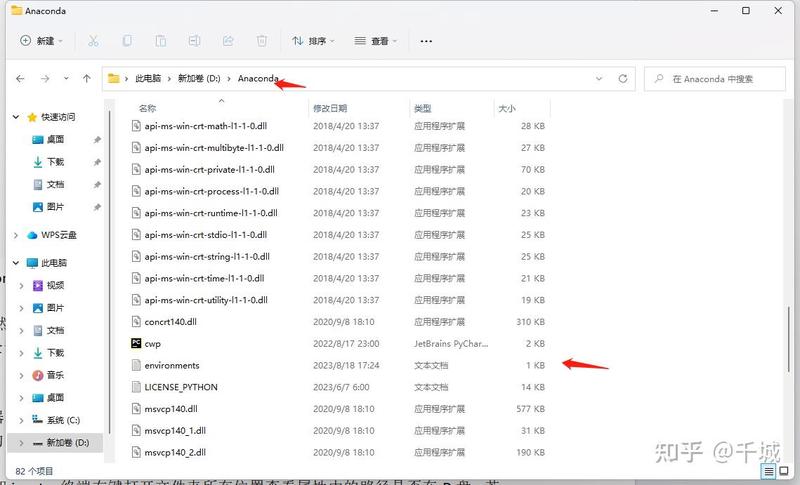The height and width of the screenshot is (485, 800).
Task: Sort by the 名称 column header
Action: [x=147, y=108]
